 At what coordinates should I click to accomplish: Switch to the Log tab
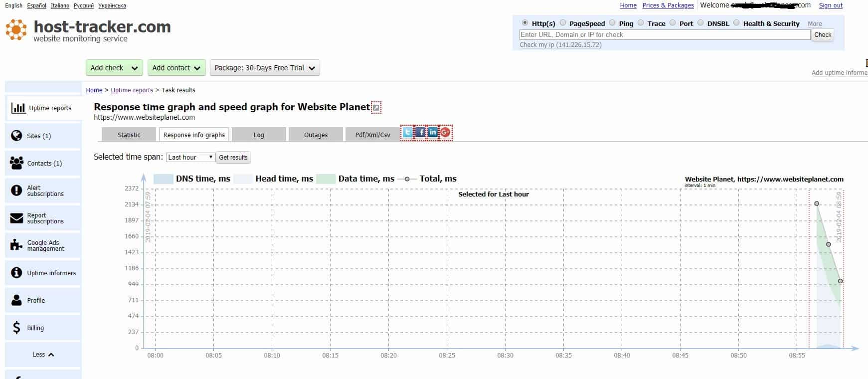[259, 135]
